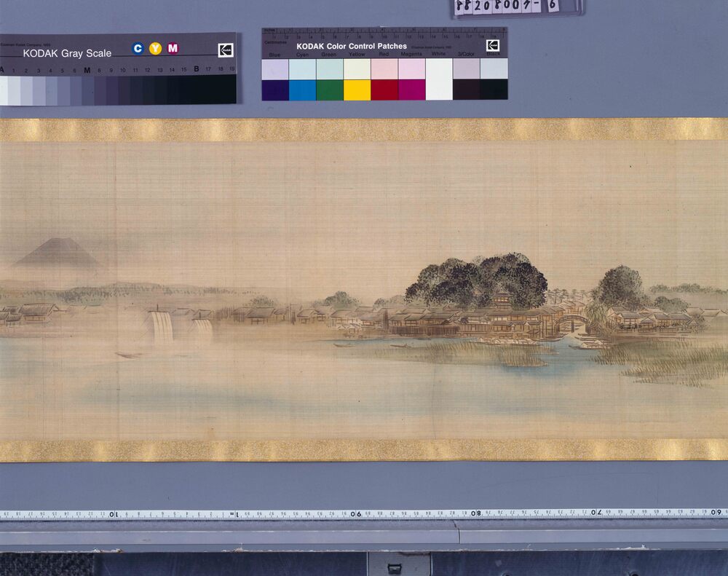This screenshot has height=576, width=728.
Task: Click the "KODAK Color Control Patches" title text
Action: 352,46
